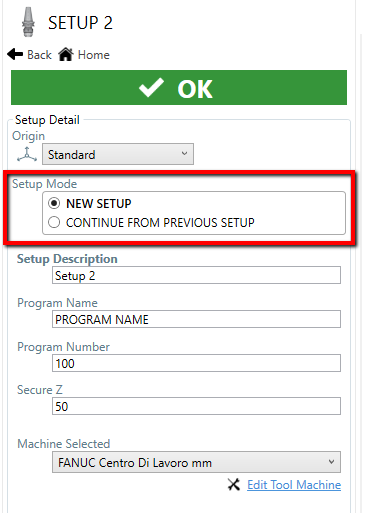Click the Home house icon

pos(66,54)
